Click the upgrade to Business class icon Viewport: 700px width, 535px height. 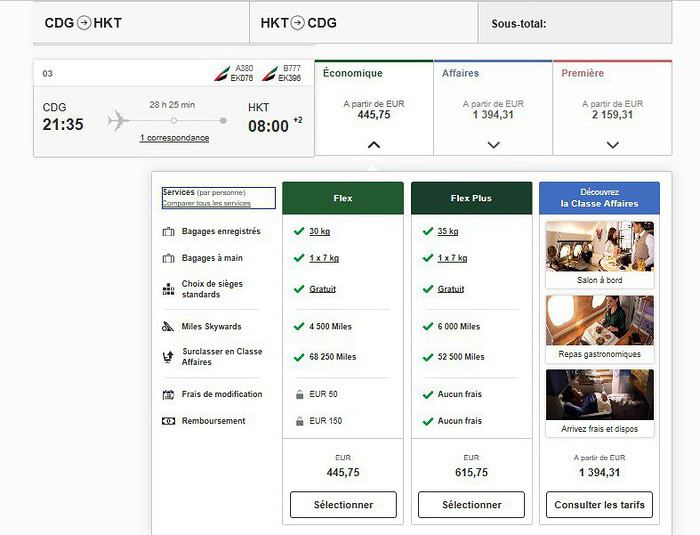168,357
